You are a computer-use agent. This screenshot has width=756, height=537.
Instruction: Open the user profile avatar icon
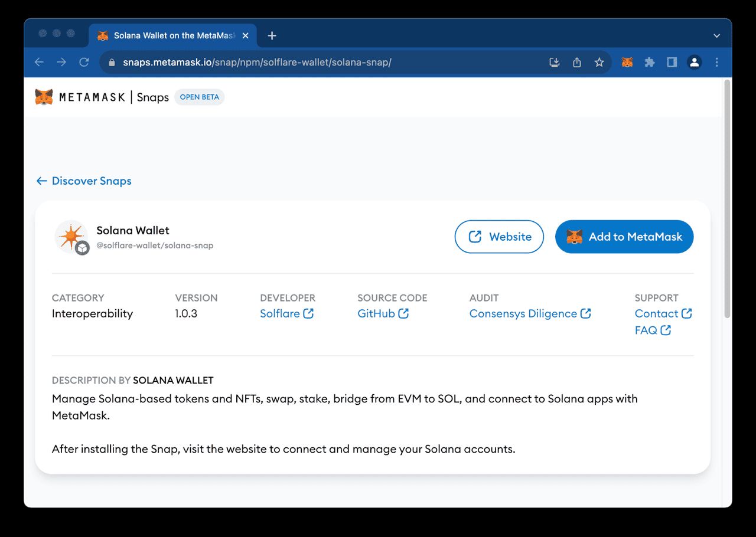pyautogui.click(x=695, y=62)
